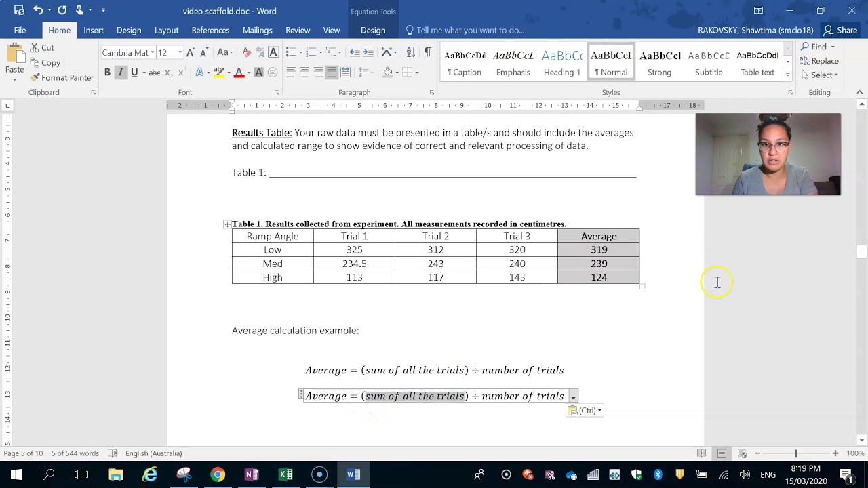Viewport: 868px width, 488px height.
Task: Open the Paste Options (Ctrl) dropdown
Action: 585,411
